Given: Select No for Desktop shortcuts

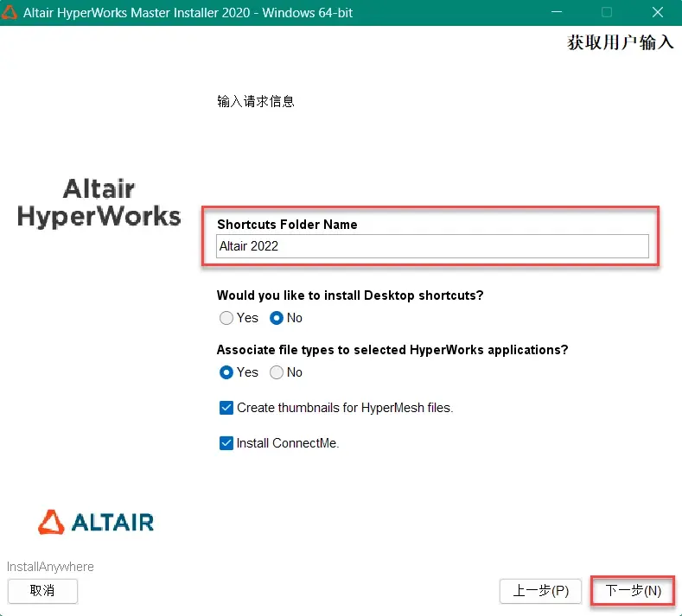Looking at the screenshot, I should pos(277,318).
